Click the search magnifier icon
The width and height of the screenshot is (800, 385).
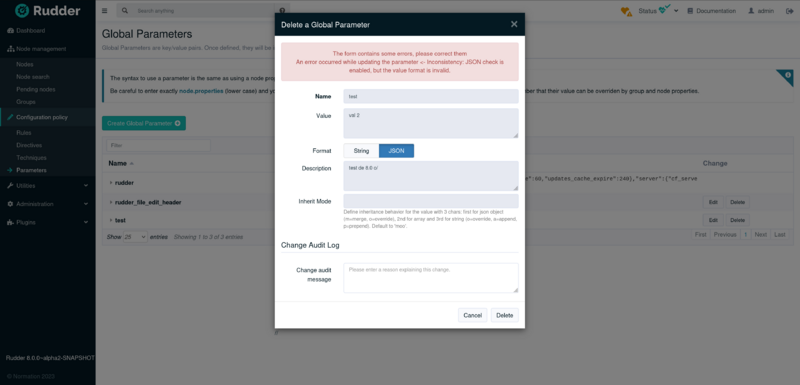[x=125, y=11]
